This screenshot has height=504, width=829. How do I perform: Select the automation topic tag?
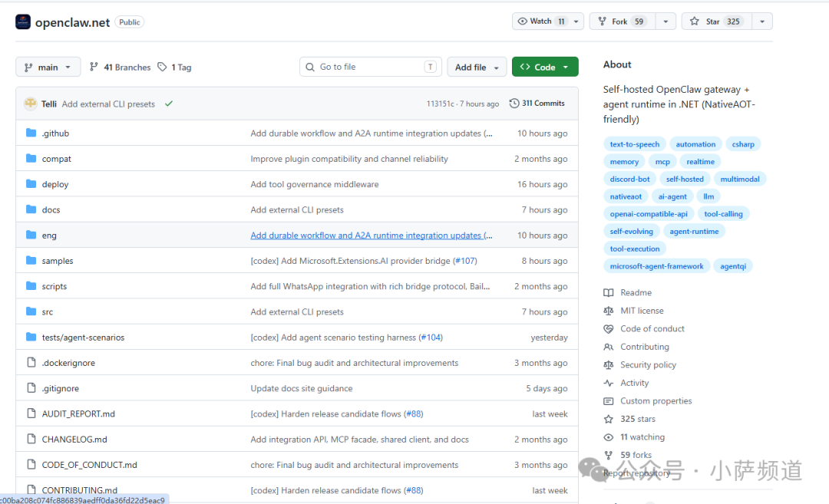click(695, 144)
